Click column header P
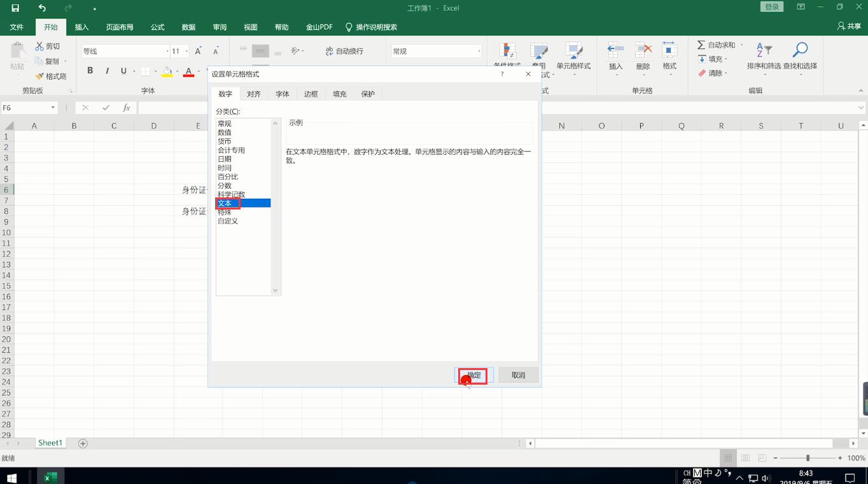Image resolution: width=868 pixels, height=484 pixels. point(641,125)
